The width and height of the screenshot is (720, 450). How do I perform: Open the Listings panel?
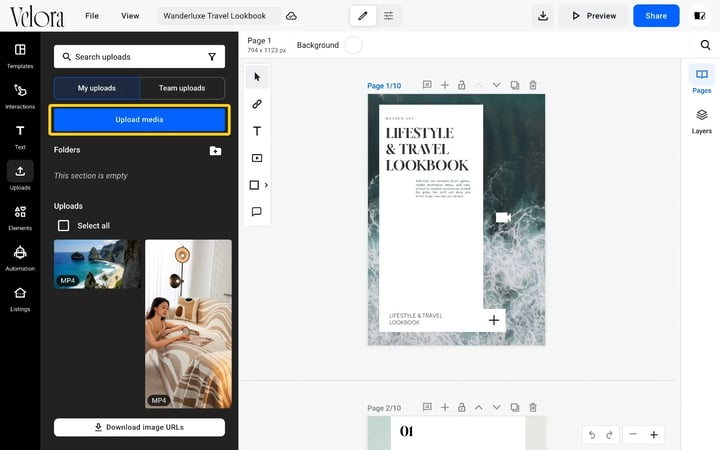point(20,298)
